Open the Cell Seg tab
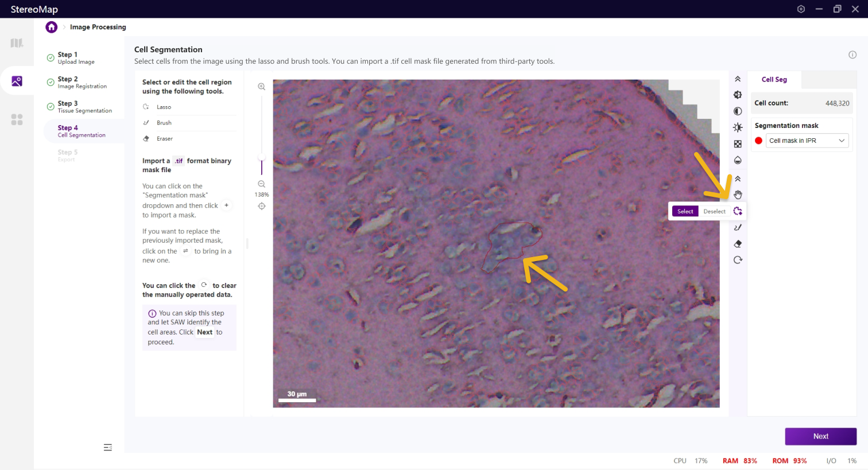Viewport: 868px width, 470px height. click(x=774, y=80)
